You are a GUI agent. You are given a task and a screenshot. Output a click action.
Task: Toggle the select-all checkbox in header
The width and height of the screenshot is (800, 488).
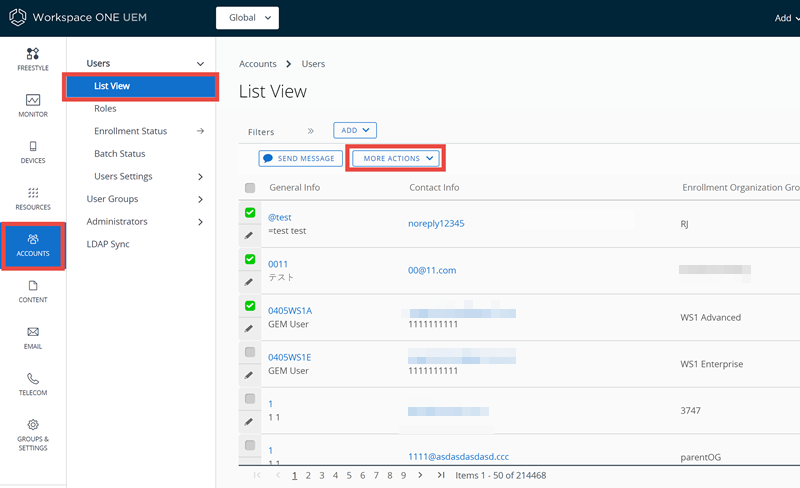[x=250, y=188]
